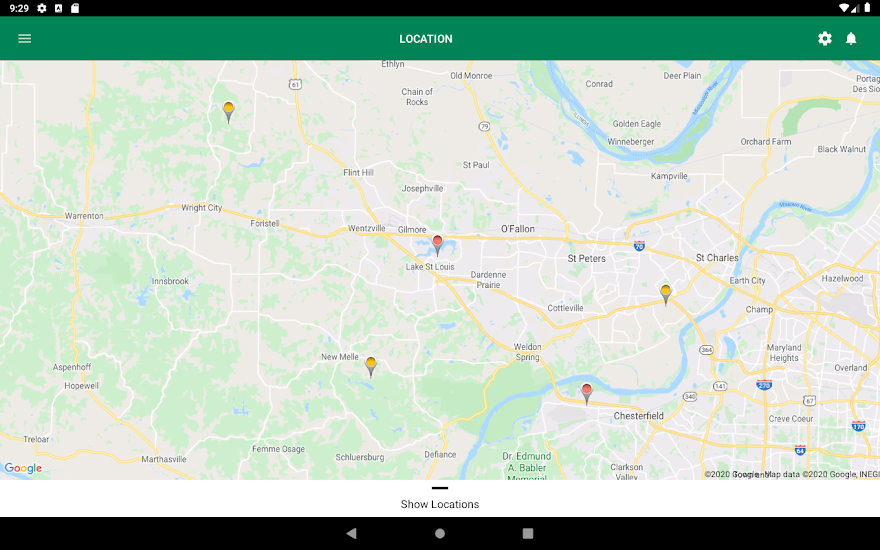Tap the bottom sheet drag handle
880x550 pixels.
pyautogui.click(x=440, y=488)
